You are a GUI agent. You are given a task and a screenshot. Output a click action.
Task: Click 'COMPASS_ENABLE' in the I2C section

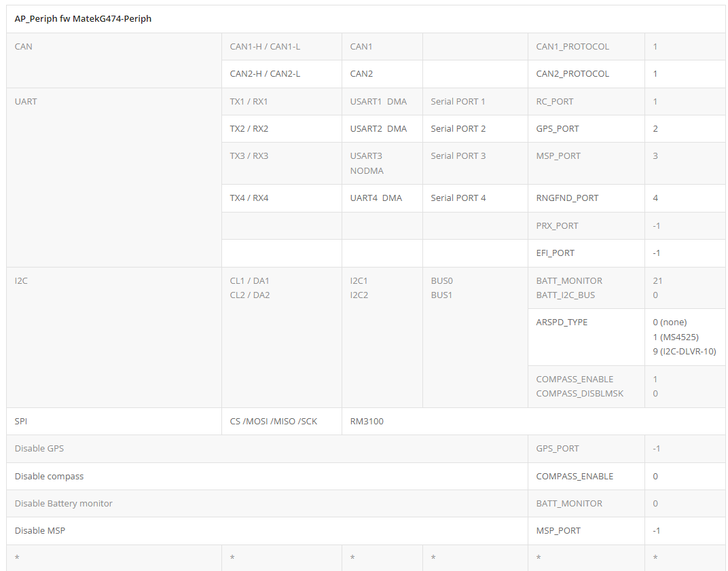(x=575, y=380)
